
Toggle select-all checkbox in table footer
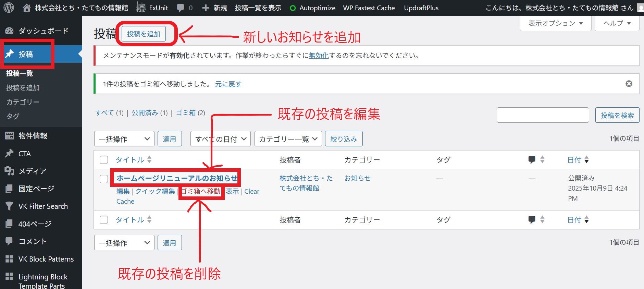coord(104,220)
